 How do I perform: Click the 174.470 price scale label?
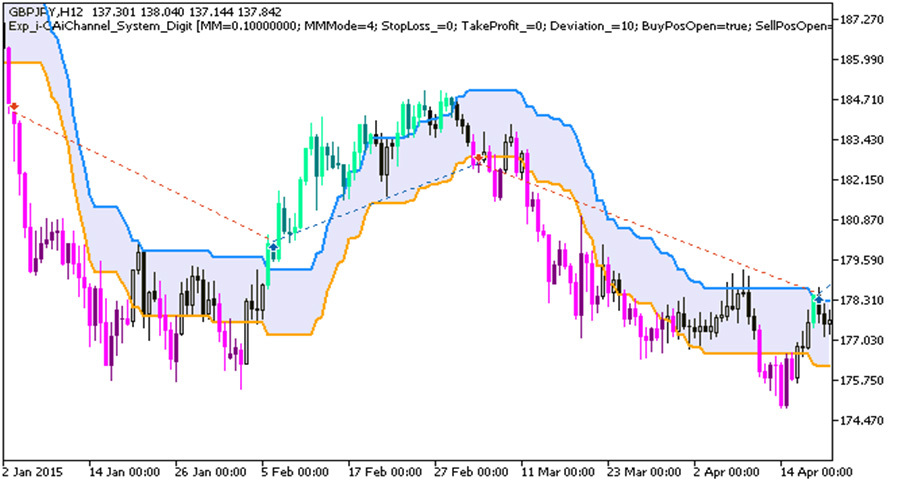click(x=861, y=421)
